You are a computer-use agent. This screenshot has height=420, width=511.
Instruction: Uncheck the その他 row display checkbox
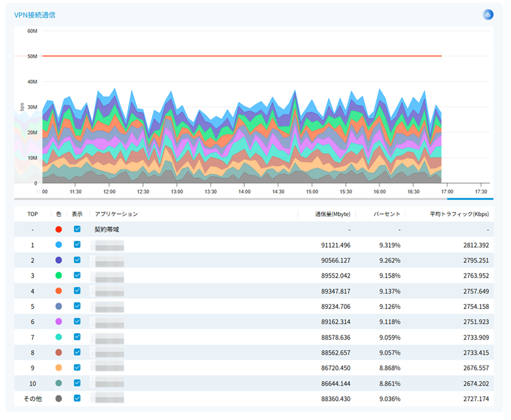pyautogui.click(x=77, y=398)
